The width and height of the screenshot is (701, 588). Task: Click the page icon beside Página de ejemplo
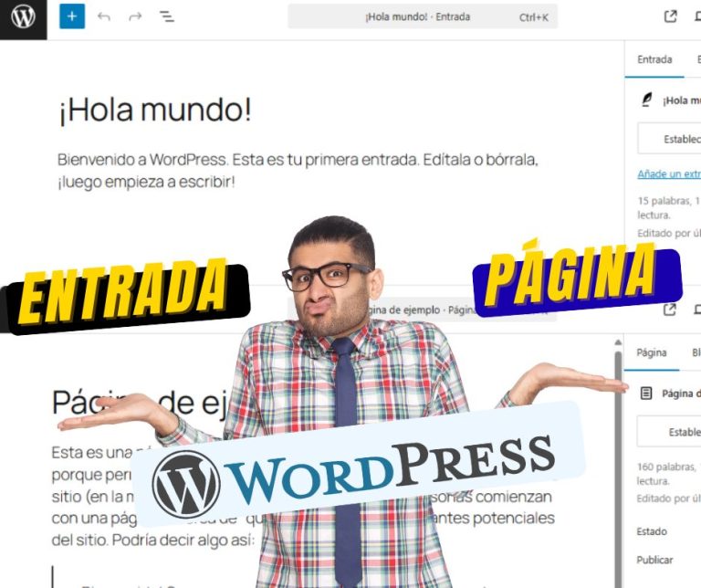(x=646, y=394)
